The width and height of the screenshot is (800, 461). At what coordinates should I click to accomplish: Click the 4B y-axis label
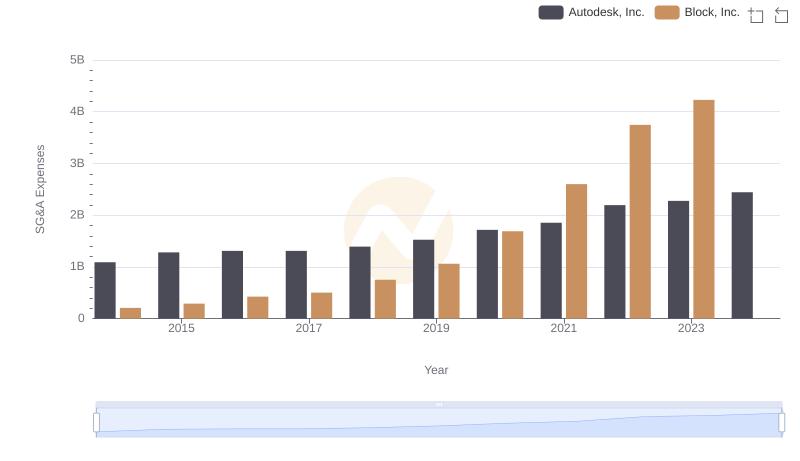pyautogui.click(x=77, y=111)
